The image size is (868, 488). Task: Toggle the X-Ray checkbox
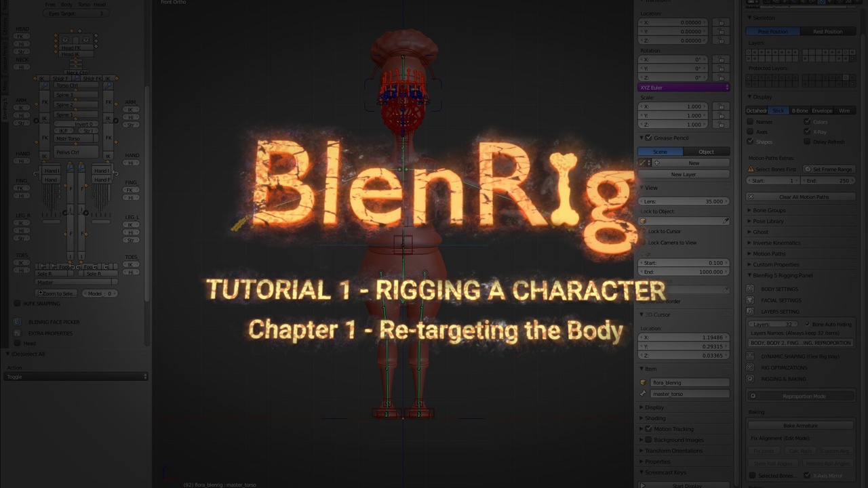807,131
